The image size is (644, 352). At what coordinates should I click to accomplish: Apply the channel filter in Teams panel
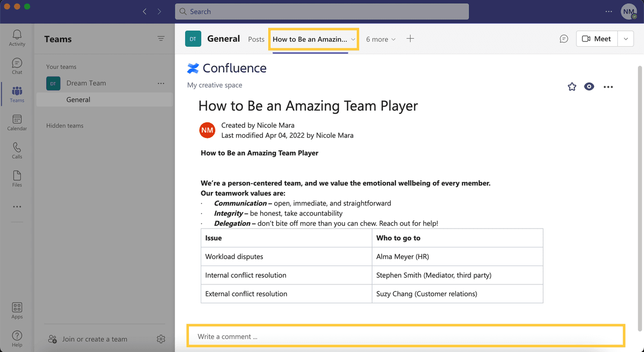[x=161, y=39]
